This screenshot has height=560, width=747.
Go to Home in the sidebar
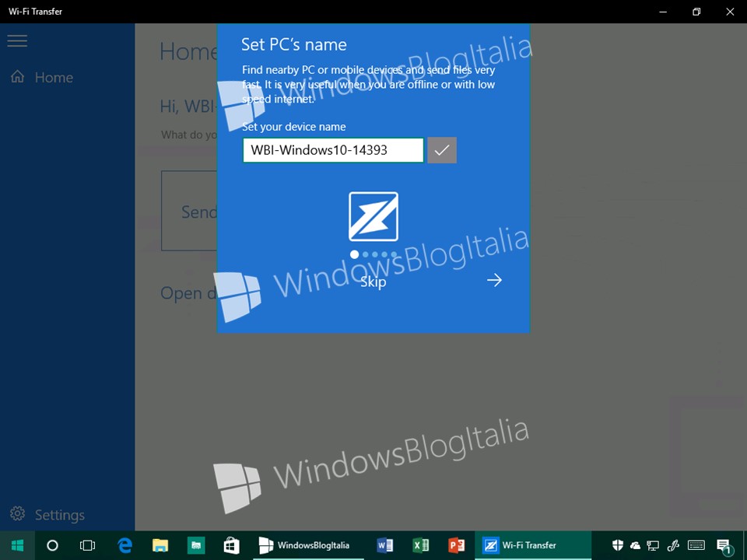[42, 77]
